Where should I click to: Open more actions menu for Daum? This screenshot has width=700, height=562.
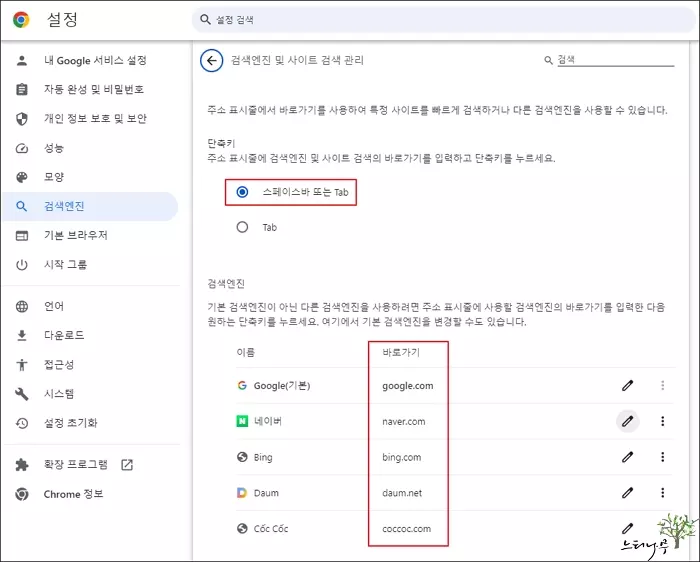662,492
